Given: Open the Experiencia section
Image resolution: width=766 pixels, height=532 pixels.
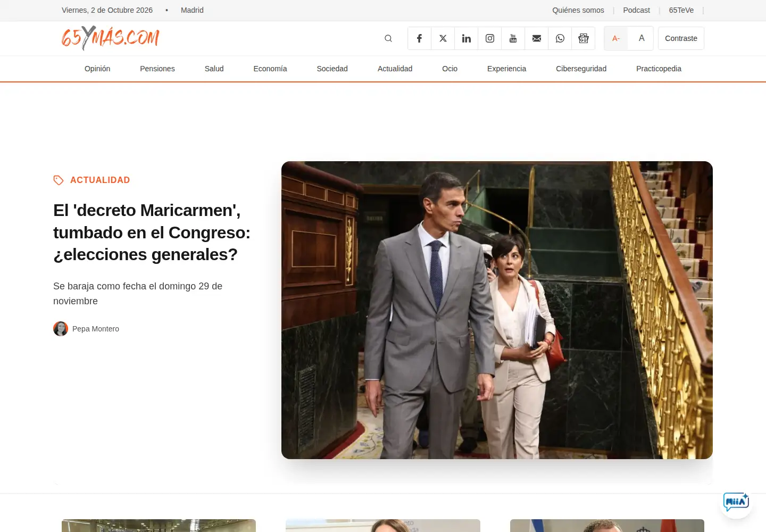Looking at the screenshot, I should [506, 69].
